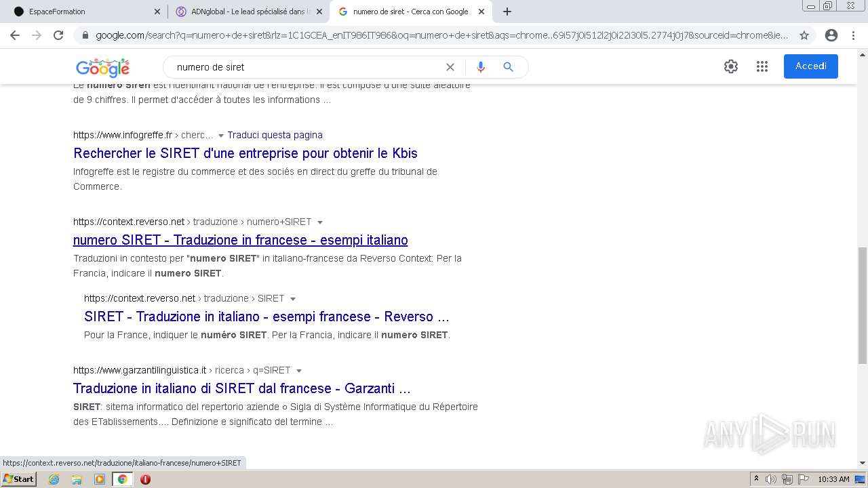Click the Chrome address bar URL
The width and height of the screenshot is (868, 488).
click(441, 35)
